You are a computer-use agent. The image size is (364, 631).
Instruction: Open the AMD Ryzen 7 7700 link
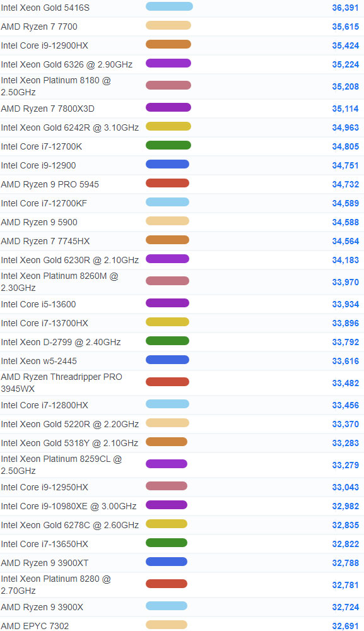click(39, 27)
